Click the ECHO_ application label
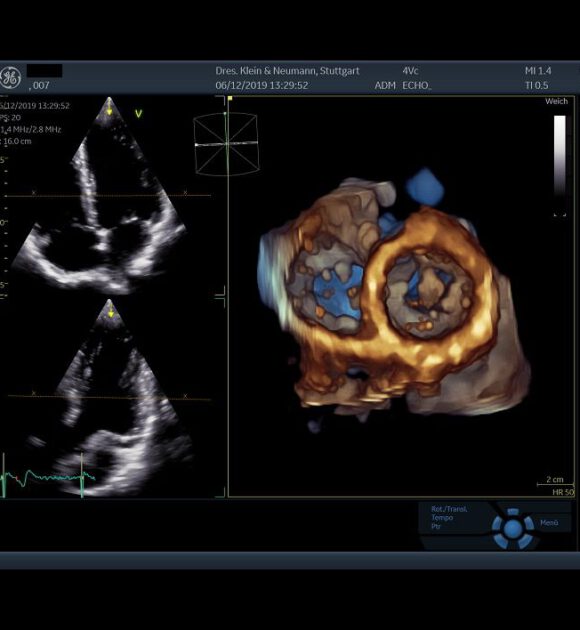This screenshot has width=580, height=630. tap(417, 86)
